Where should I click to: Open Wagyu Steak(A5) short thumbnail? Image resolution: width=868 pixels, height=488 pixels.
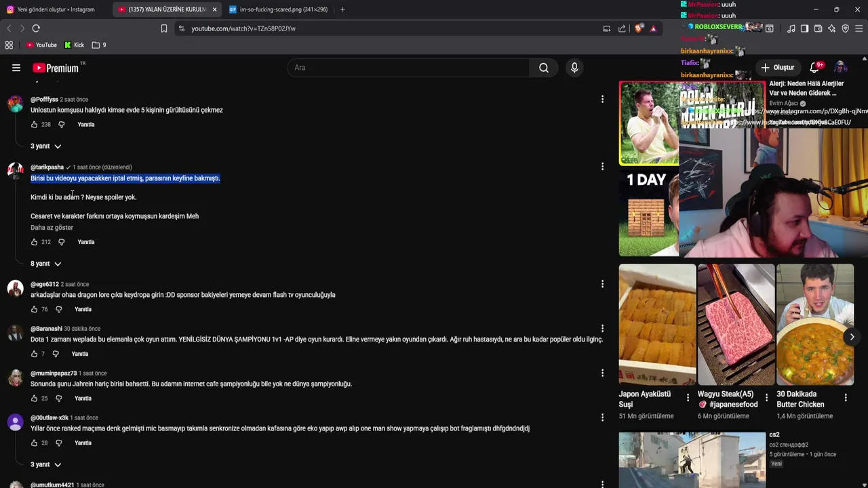pyautogui.click(x=736, y=325)
